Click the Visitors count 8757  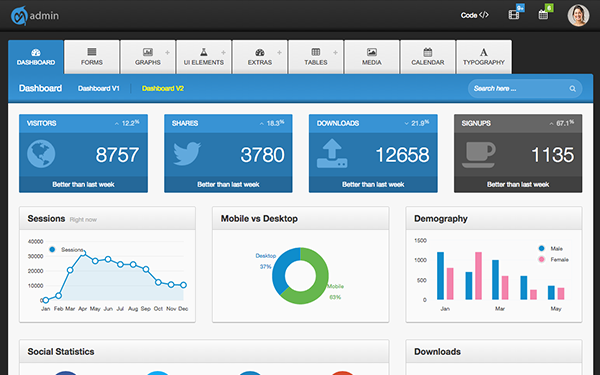tap(117, 155)
